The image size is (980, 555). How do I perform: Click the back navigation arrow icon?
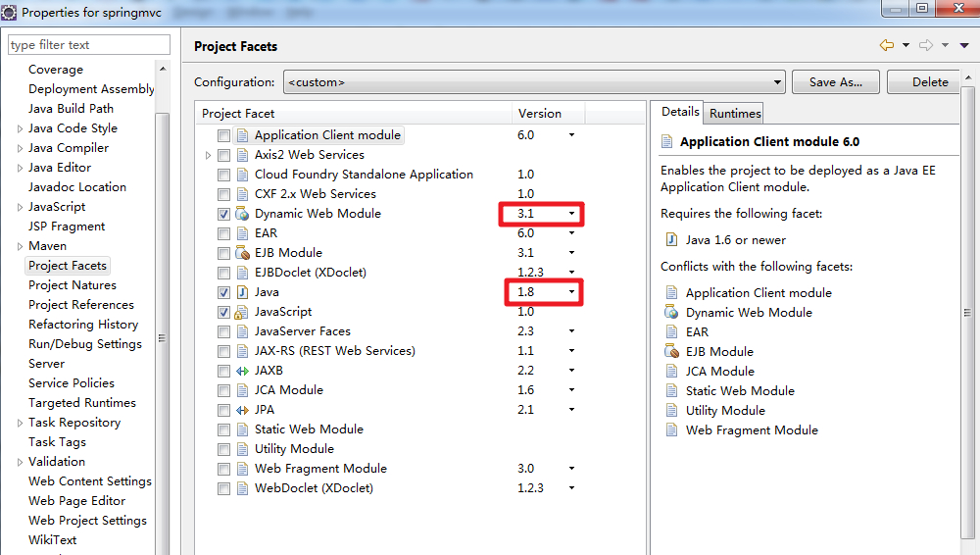887,45
